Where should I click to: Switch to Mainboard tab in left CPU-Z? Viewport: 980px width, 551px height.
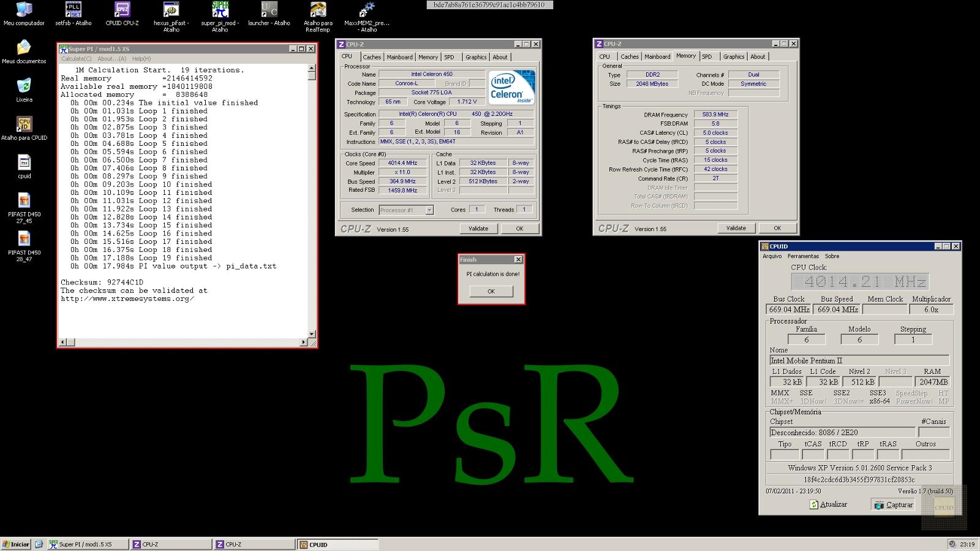[399, 57]
